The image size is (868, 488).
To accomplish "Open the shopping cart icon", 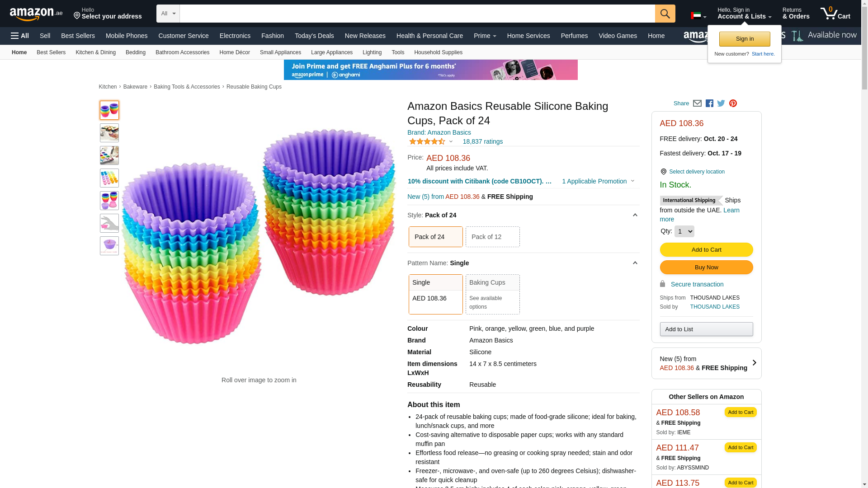I will 835,14.
